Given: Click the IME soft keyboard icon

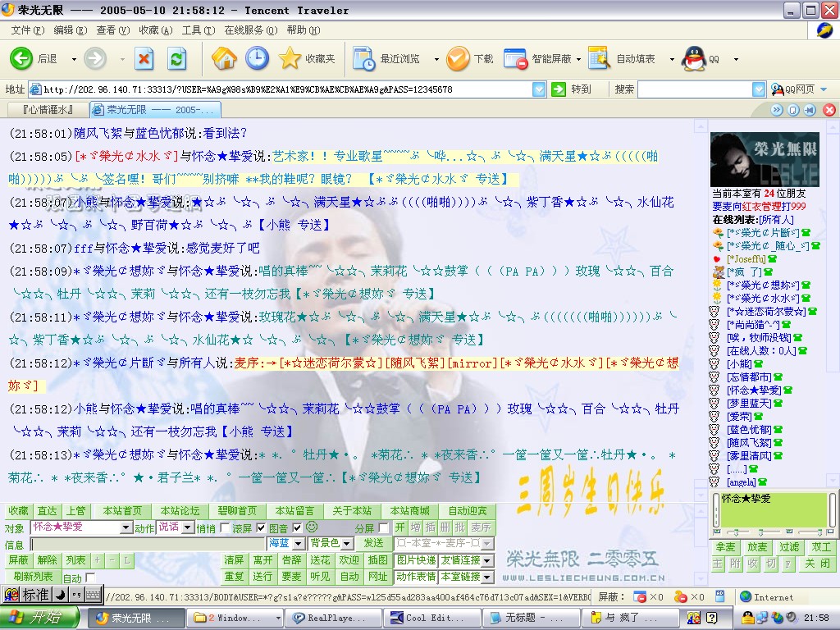Looking at the screenshot, I should click(93, 595).
